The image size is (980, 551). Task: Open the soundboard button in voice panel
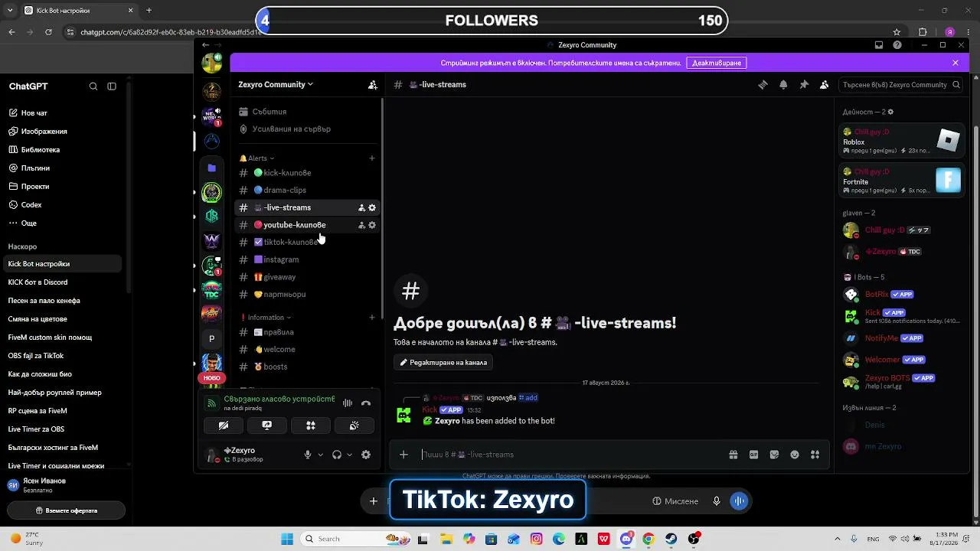pyautogui.click(x=354, y=425)
